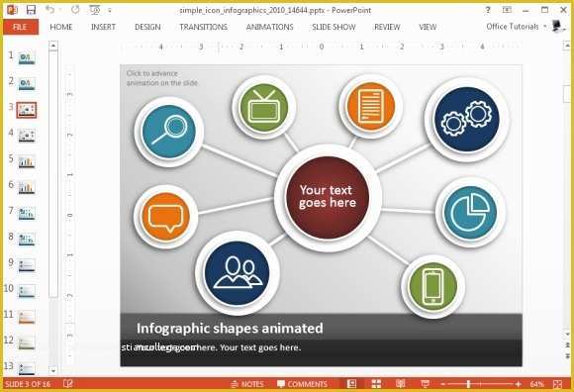Viewport: 574px width, 392px height.
Task: Switch to SLIDE SHOW tab
Action: [x=334, y=27]
